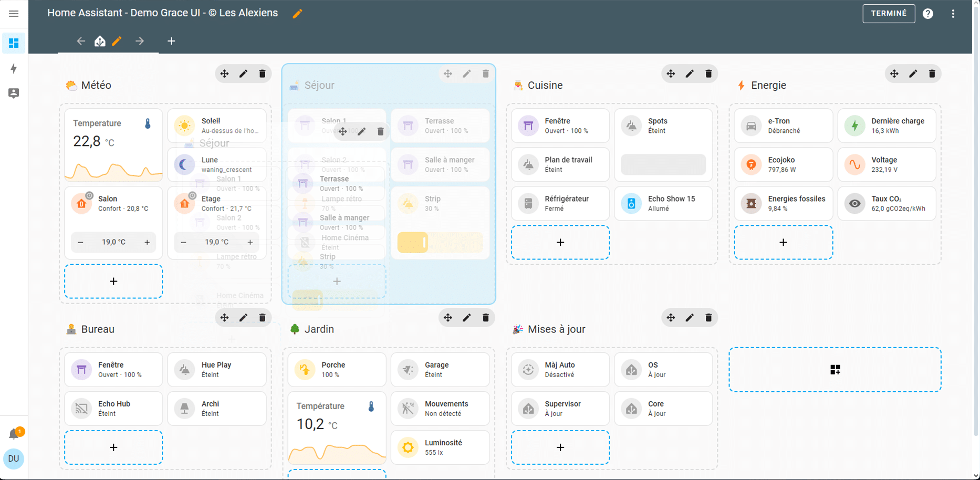The image size is (980, 480).
Task: Click the help question mark icon
Action: pyautogui.click(x=928, y=14)
